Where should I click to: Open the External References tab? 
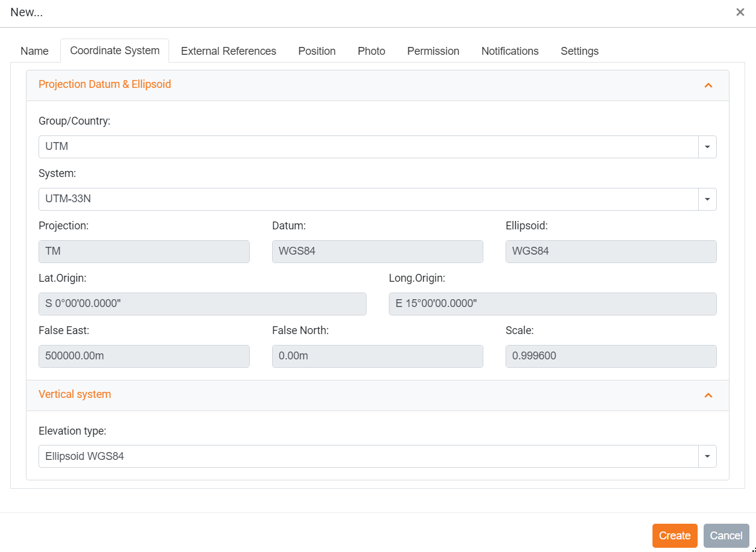[x=228, y=51]
